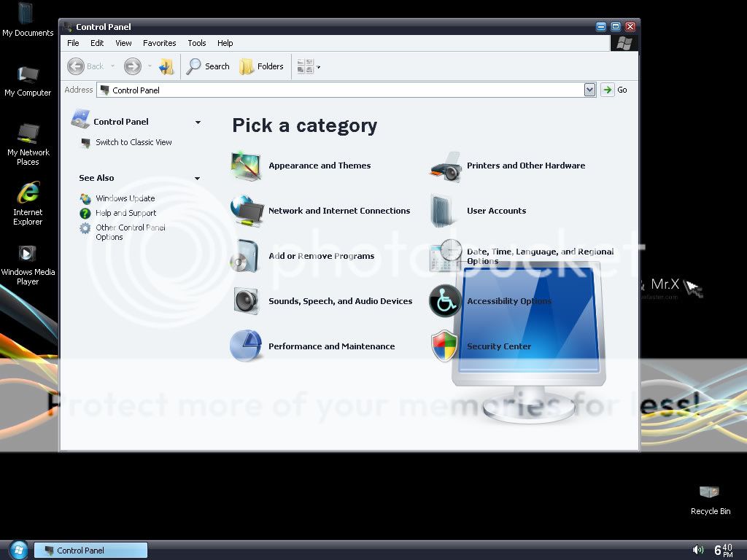Open the Favorites menu
Image resolution: width=747 pixels, height=560 pixels.
click(x=159, y=43)
